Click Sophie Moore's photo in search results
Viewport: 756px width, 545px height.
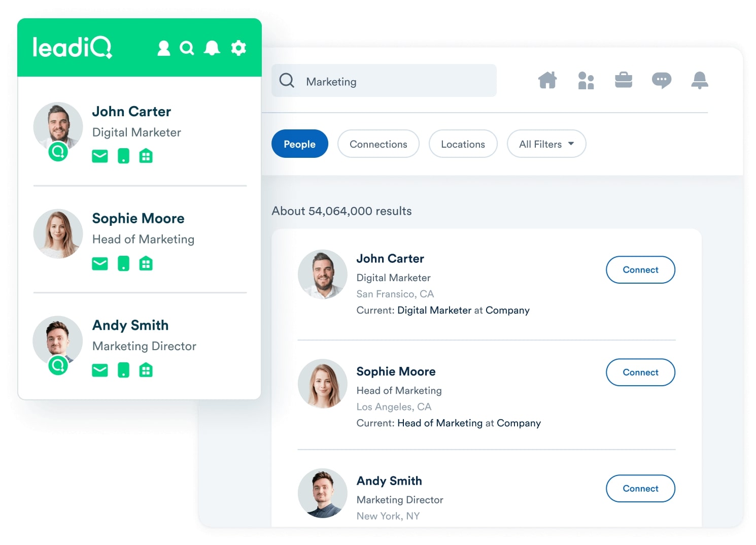coord(323,384)
